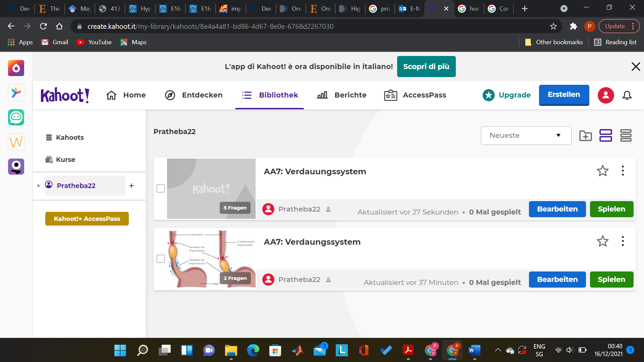The height and width of the screenshot is (362, 644).
Task: Select Kahoots in the sidebar
Action: point(65,137)
